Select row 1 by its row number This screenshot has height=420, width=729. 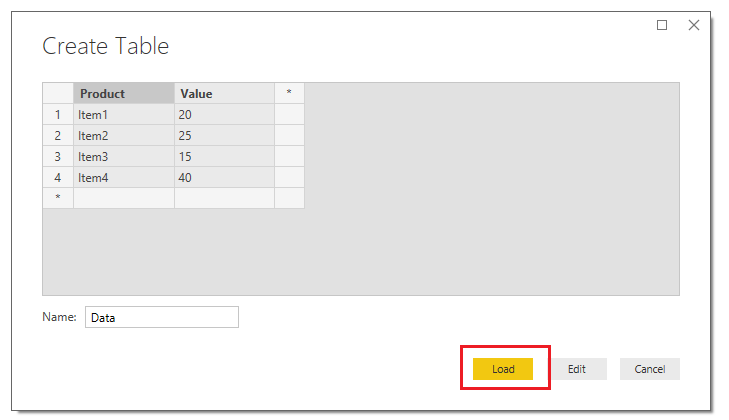tap(58, 114)
